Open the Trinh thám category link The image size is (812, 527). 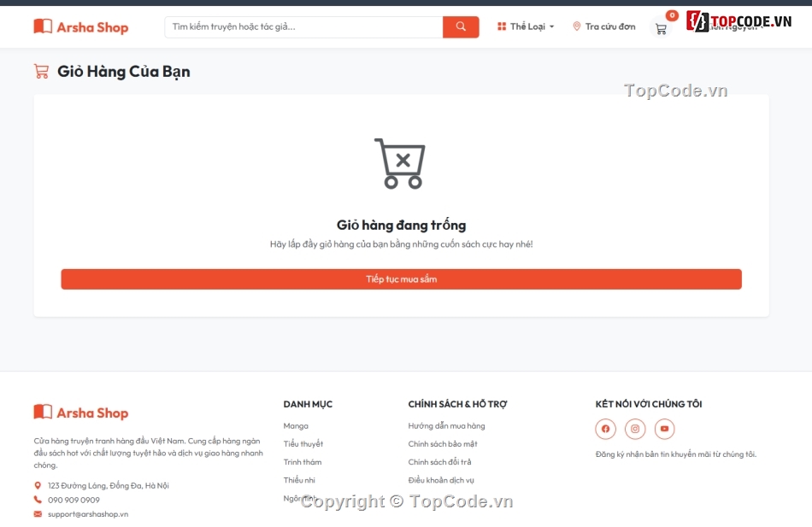point(303,462)
